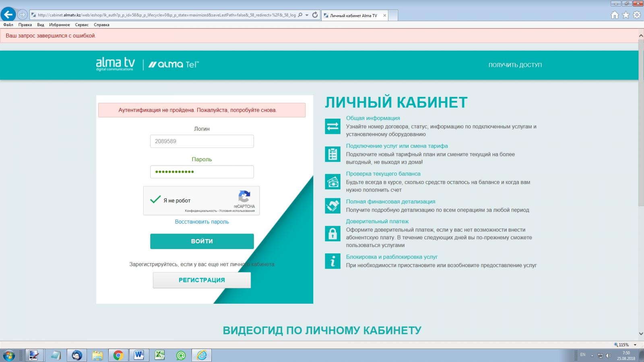Click the scrollbar up arrow
The width and height of the screenshot is (644, 362).
coord(641,36)
